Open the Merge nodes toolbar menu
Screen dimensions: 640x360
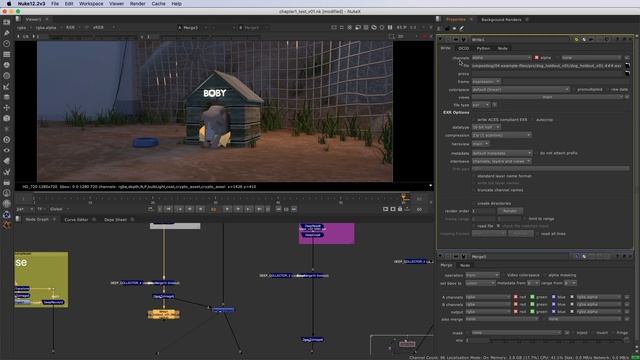tap(7, 97)
